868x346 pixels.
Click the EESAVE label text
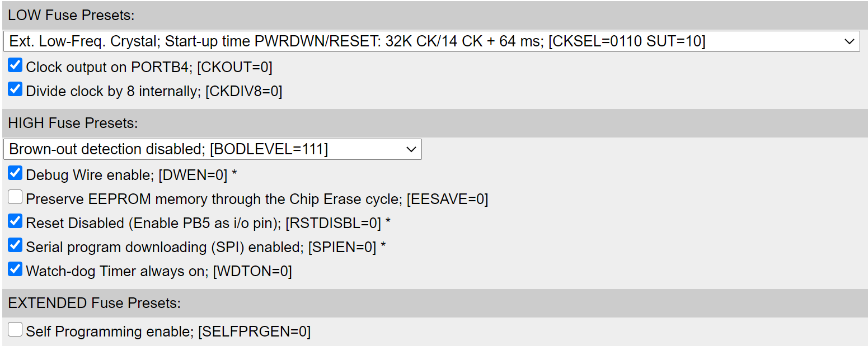point(257,200)
